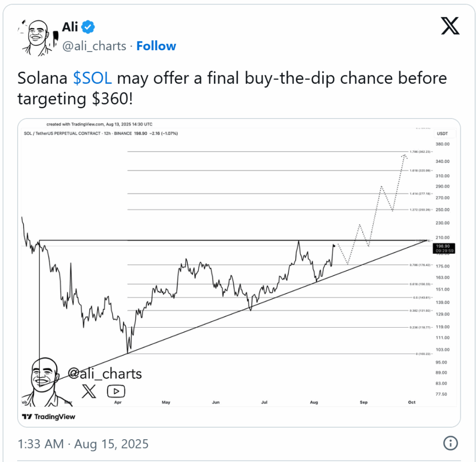Click the Jun marker on the time axis
This screenshot has height=462, width=476.
click(216, 402)
